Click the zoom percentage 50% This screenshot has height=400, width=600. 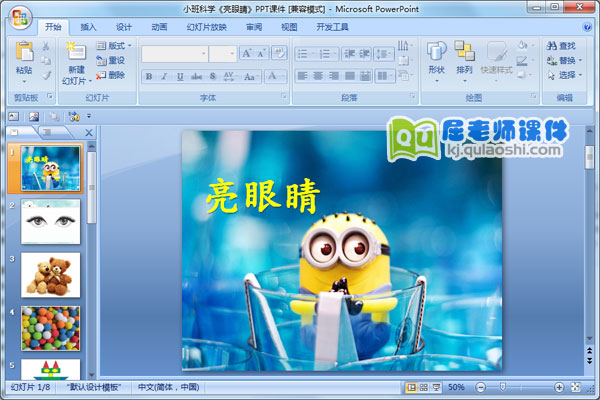click(x=456, y=387)
